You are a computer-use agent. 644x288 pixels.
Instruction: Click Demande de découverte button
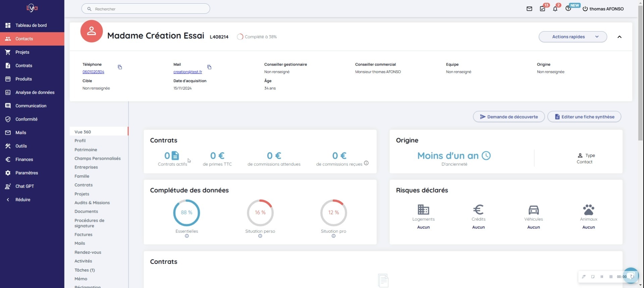coord(508,117)
